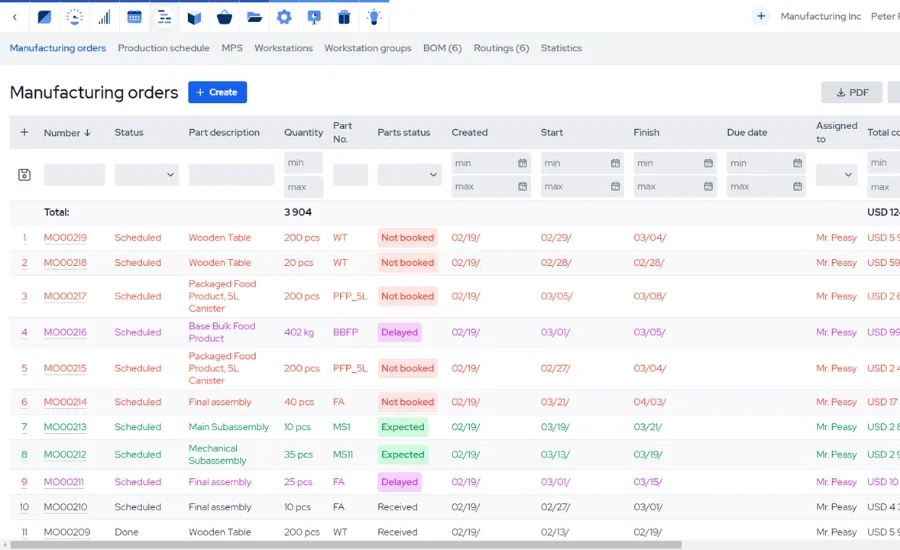Image resolution: width=900 pixels, height=550 pixels.
Task: Open the bar chart reports icon
Action: (x=104, y=17)
